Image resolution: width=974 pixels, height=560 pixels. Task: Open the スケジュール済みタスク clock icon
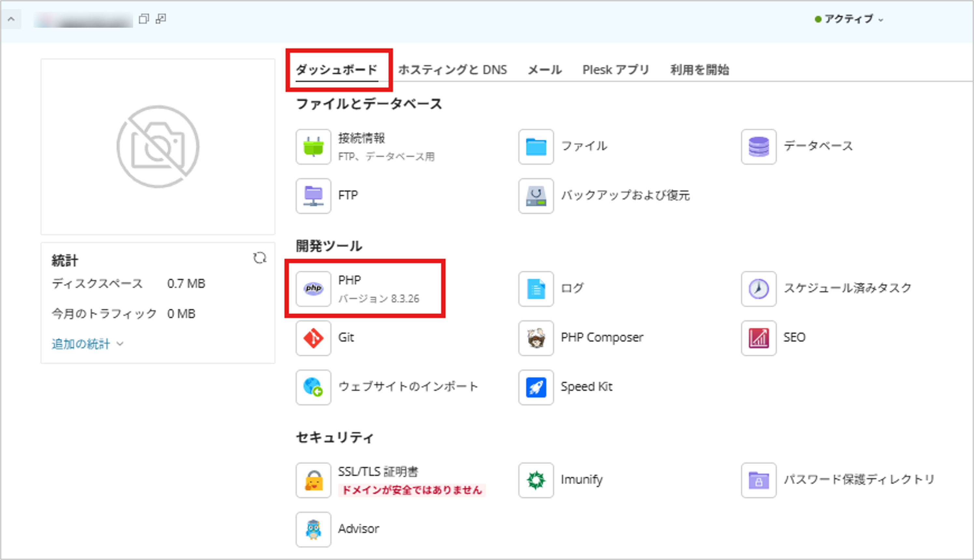(x=758, y=289)
